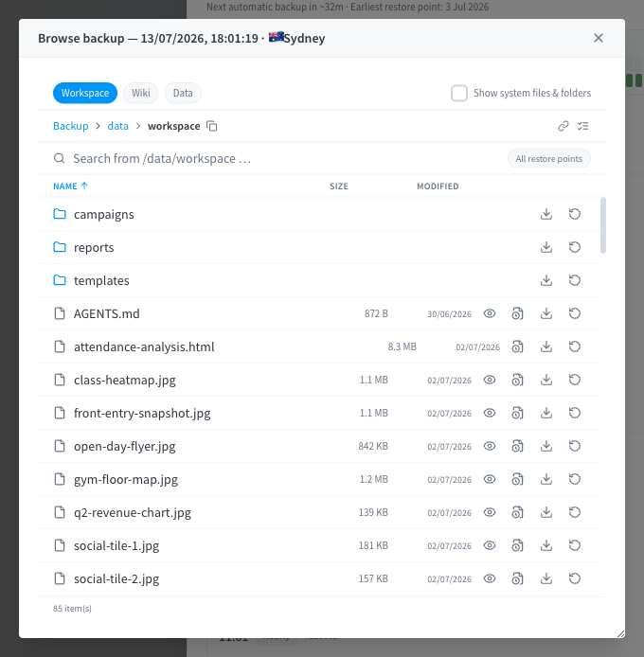Focus the search from /data/workspace field
Screen dimensions: 644x657
point(277,159)
